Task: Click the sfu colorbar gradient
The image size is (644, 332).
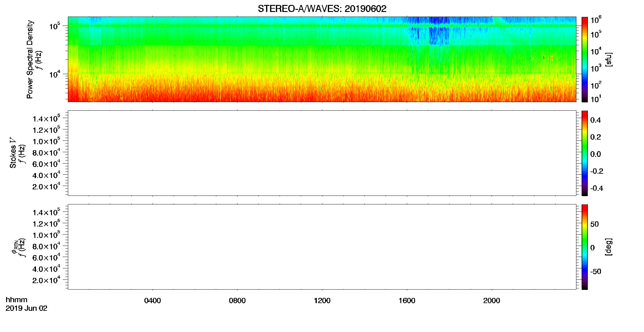Action: coord(585,59)
